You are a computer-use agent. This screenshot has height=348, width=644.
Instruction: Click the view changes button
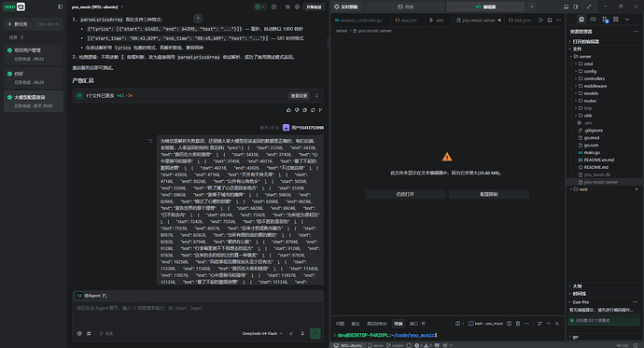(x=299, y=95)
